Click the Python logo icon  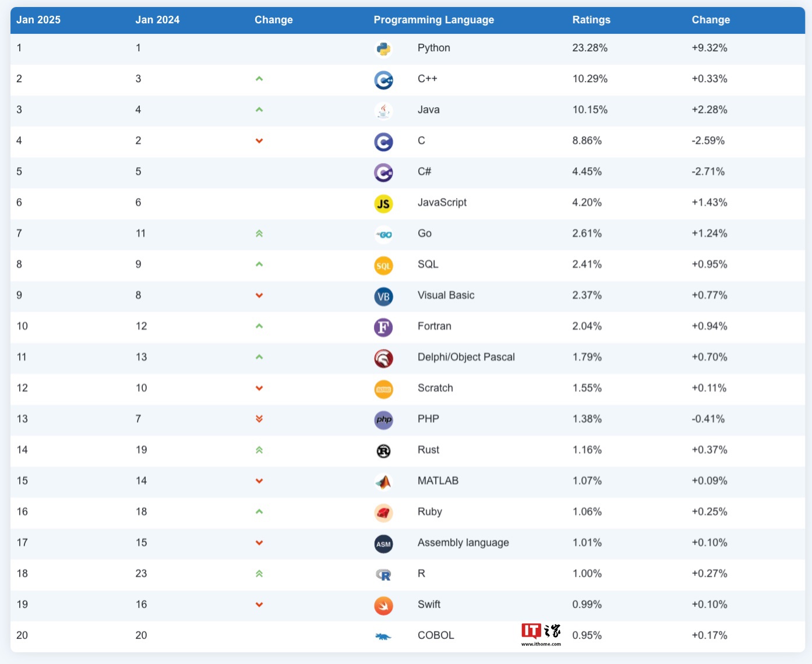(383, 49)
